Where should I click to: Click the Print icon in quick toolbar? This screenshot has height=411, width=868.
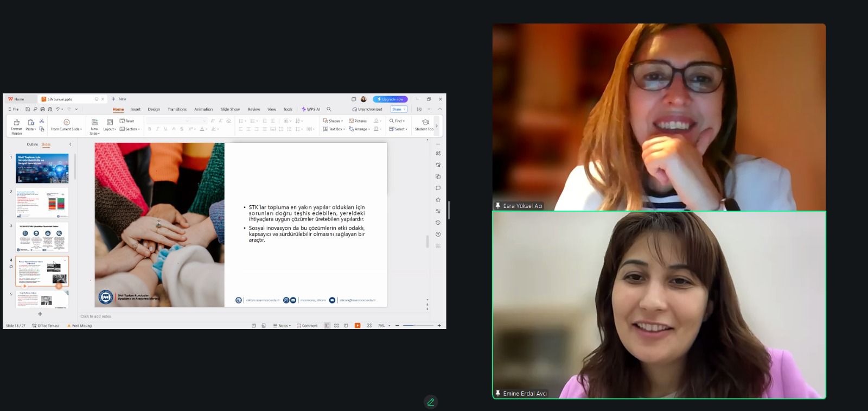tap(43, 109)
